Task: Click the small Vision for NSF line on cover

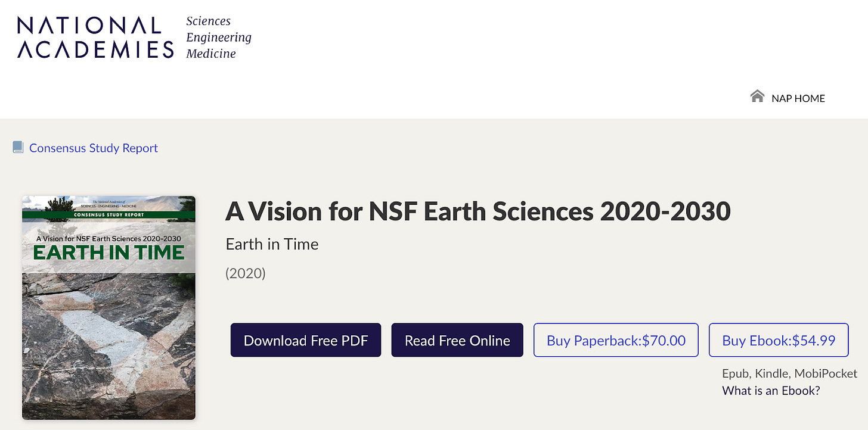Action: [x=108, y=238]
